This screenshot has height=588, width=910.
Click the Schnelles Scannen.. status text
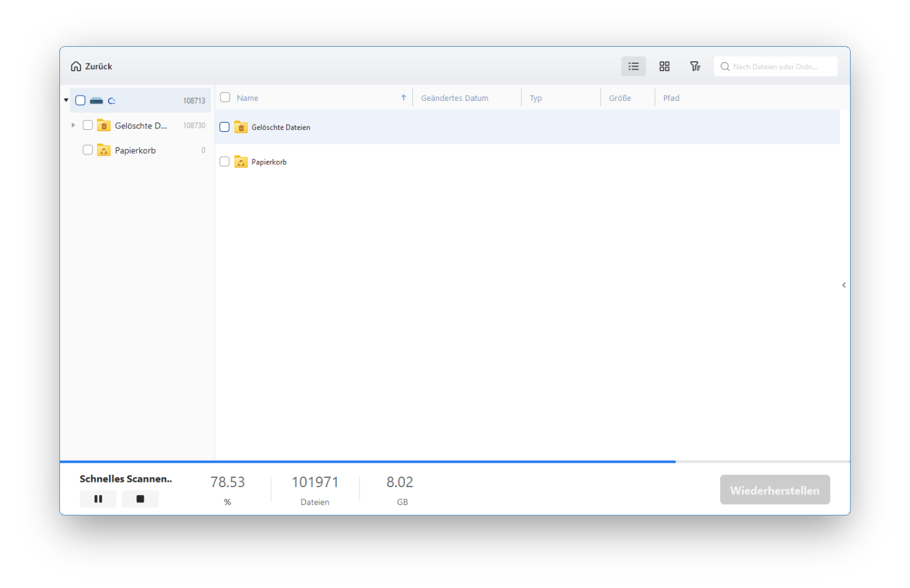coord(126,479)
